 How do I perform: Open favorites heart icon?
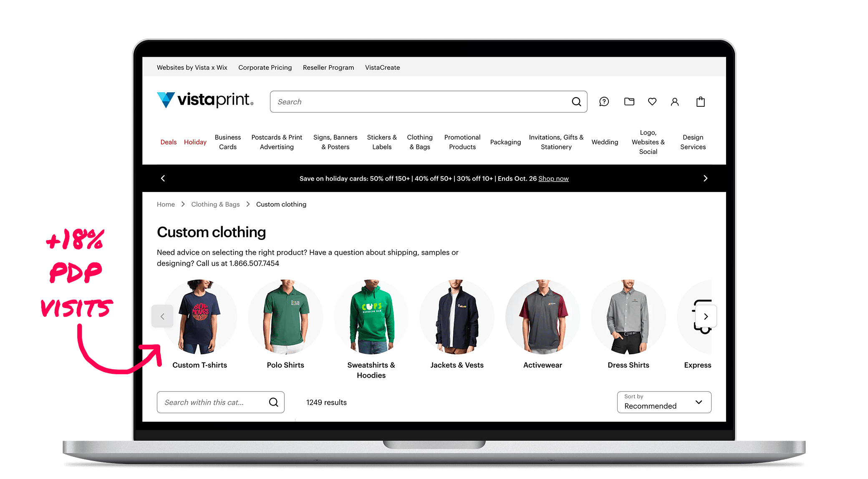[652, 101]
